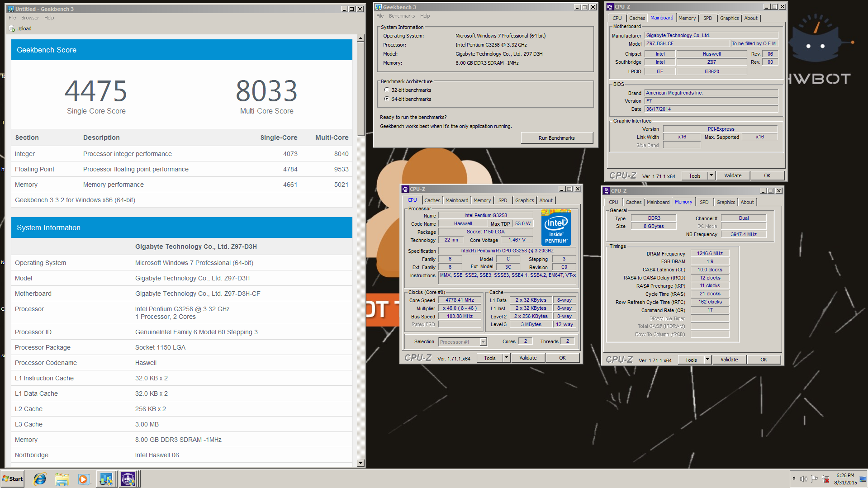Click the DRAM Frequency value 1246.6 MHz

710,253
